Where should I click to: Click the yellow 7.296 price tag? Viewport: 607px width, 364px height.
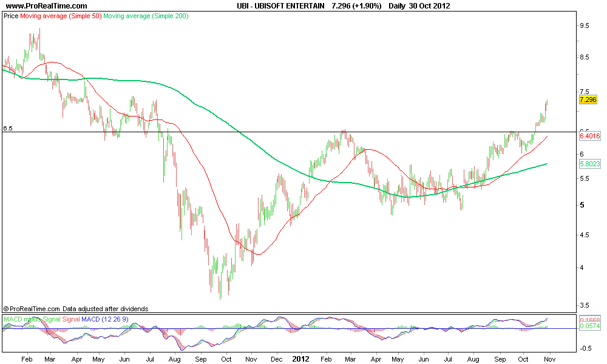pyautogui.click(x=588, y=100)
